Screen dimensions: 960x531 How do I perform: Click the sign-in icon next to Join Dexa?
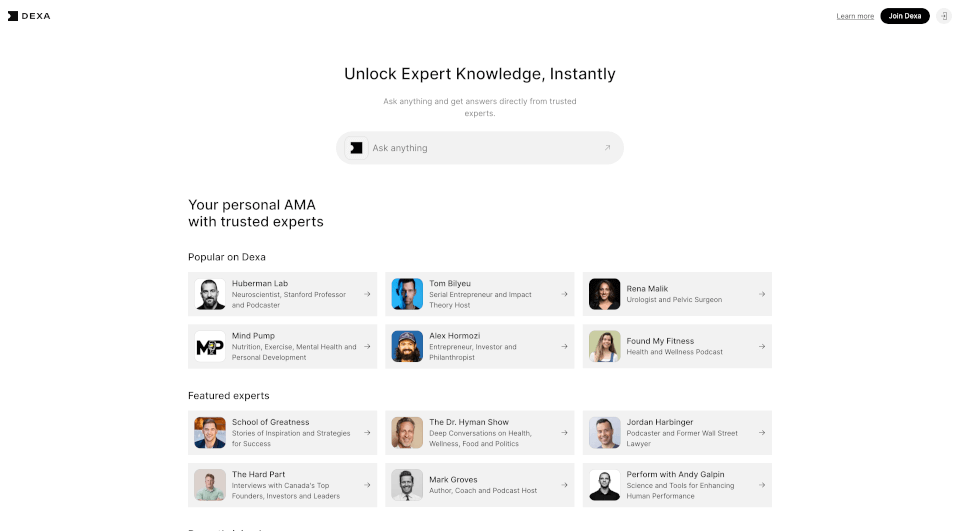943,16
